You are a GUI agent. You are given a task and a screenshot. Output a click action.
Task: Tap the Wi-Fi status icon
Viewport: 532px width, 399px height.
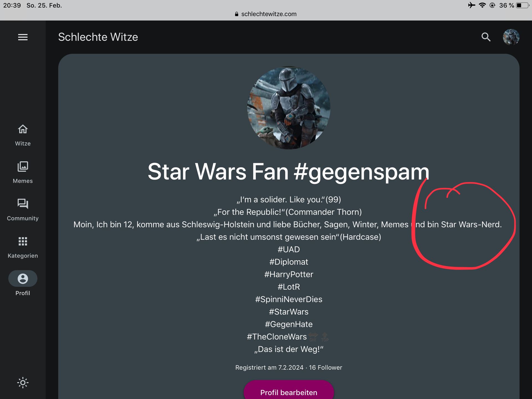pyautogui.click(x=482, y=5)
